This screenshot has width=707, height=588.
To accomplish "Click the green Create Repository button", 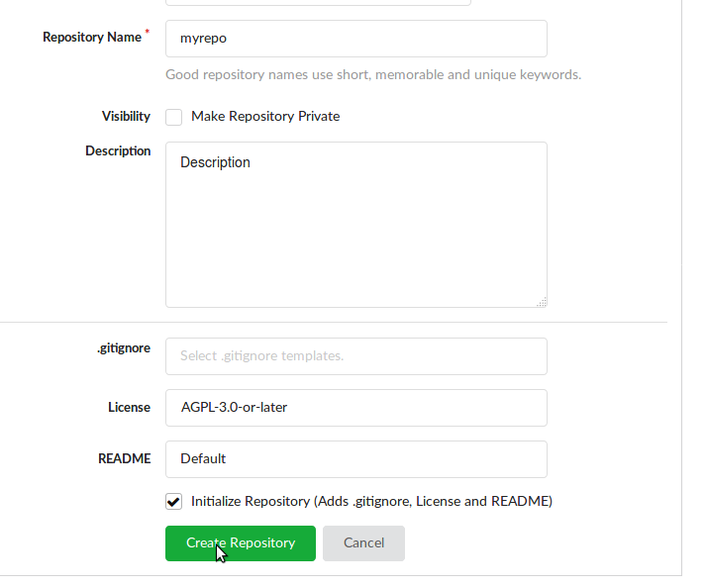I will click(241, 543).
